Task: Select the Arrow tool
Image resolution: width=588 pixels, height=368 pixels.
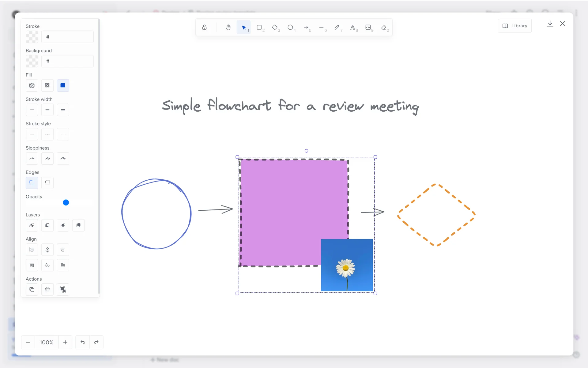Action: click(x=306, y=28)
